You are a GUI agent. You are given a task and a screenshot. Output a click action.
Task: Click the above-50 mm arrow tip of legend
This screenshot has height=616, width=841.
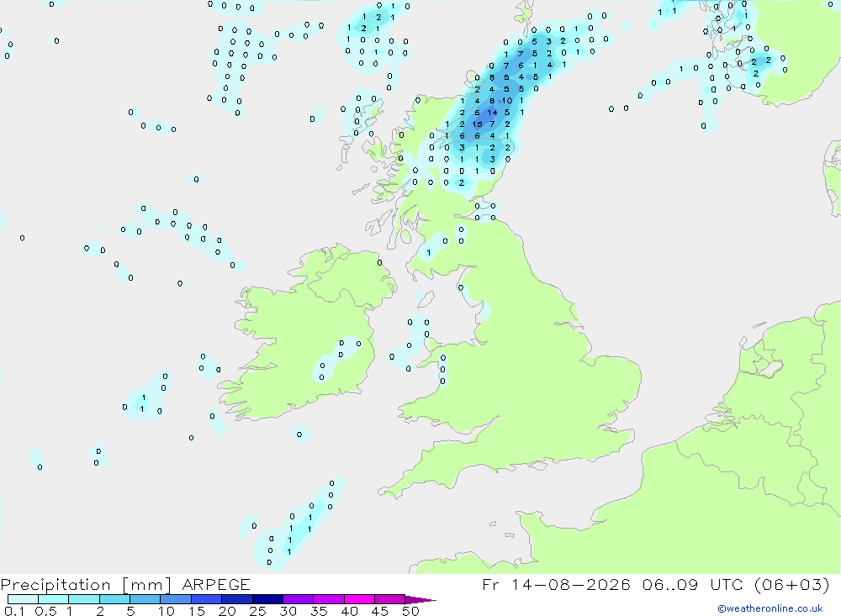point(420,599)
